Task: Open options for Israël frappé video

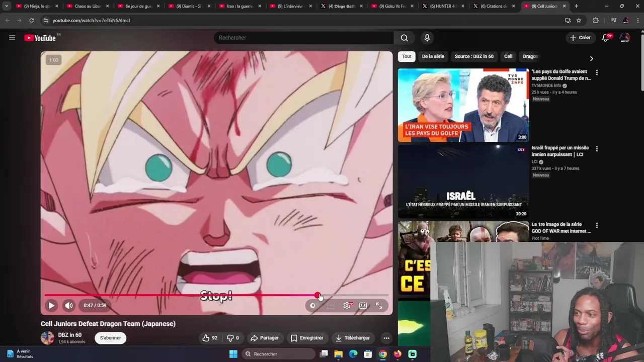Action: pos(597,149)
